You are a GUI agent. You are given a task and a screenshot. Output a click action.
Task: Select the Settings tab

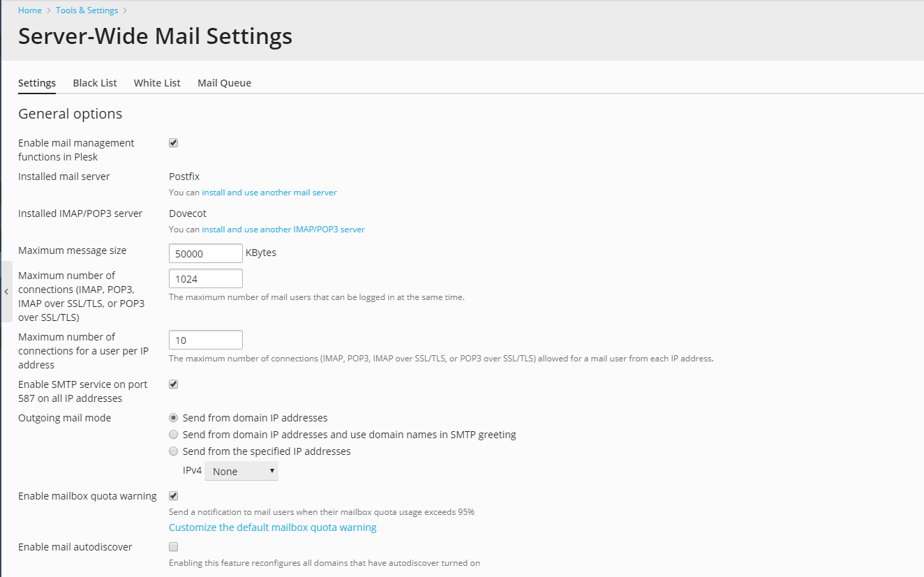(x=37, y=83)
